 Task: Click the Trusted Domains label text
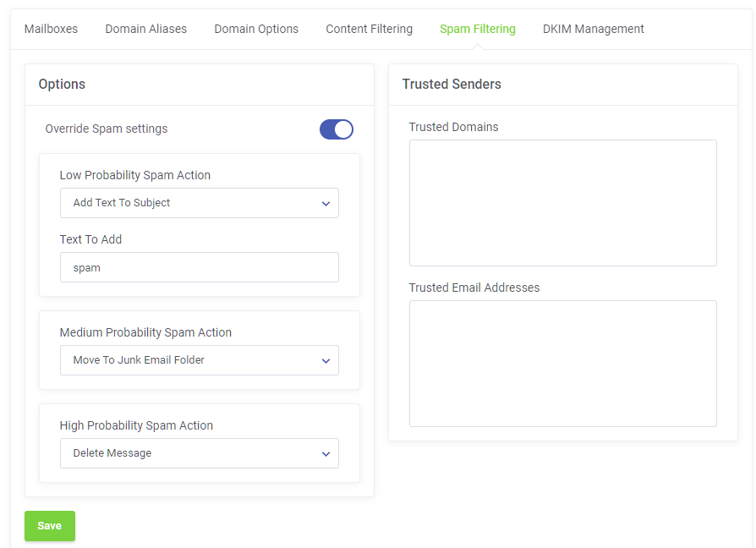(453, 127)
